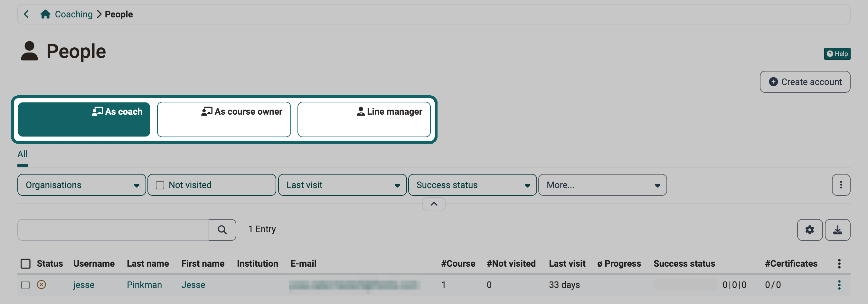868x304 pixels.
Task: Click the 33 days last visit value
Action: tap(564, 285)
